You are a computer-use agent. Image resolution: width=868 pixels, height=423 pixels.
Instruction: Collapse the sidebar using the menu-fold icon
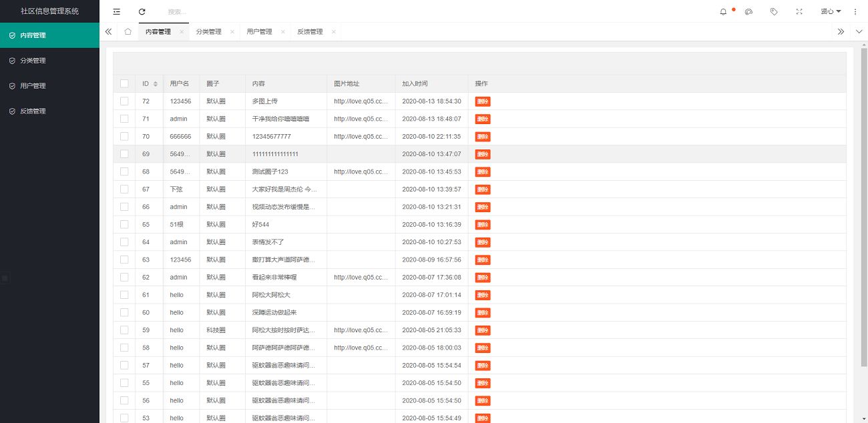pyautogui.click(x=117, y=11)
